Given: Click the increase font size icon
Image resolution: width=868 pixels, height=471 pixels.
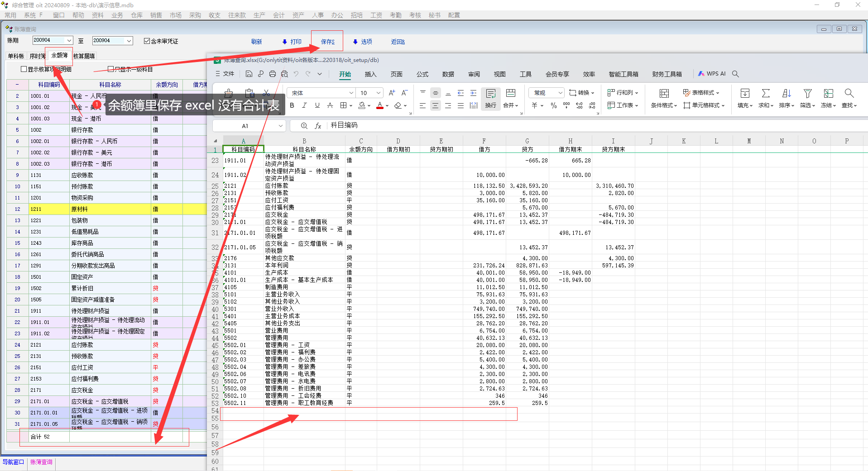Looking at the screenshot, I should point(392,93).
